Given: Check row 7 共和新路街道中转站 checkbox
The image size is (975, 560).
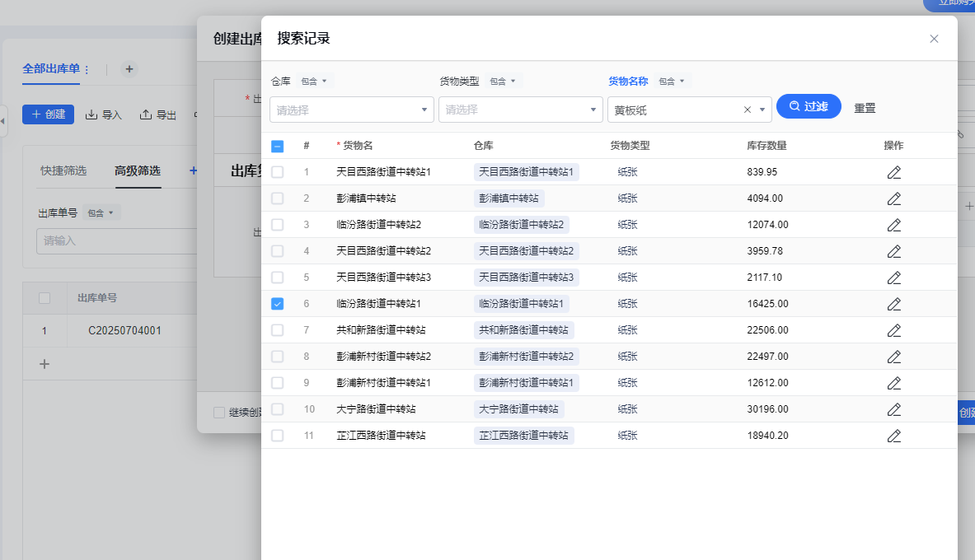Looking at the screenshot, I should 277,330.
